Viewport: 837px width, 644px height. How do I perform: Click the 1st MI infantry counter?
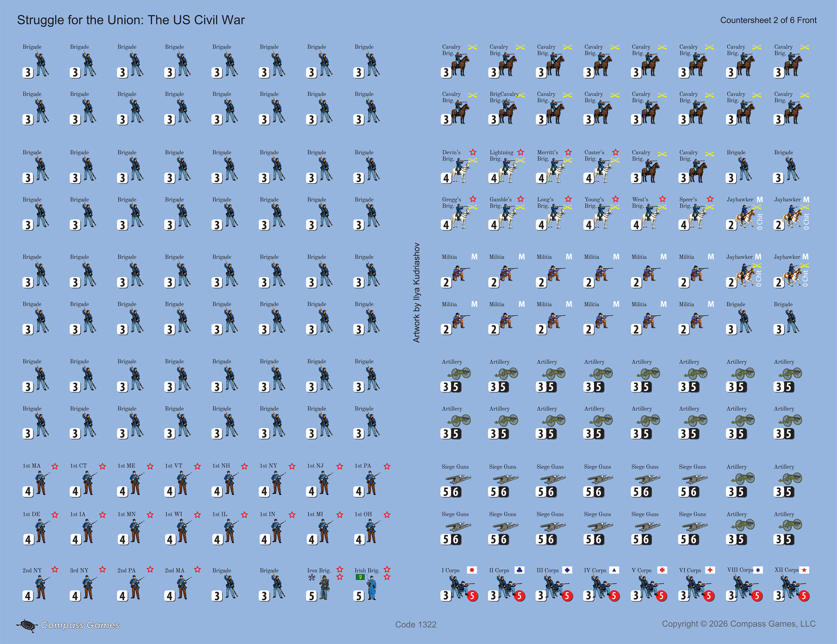click(x=325, y=529)
